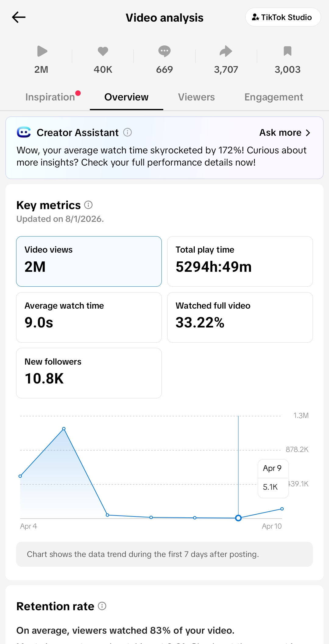
Task: Tap the bookmark saves icon
Action: [x=288, y=51]
